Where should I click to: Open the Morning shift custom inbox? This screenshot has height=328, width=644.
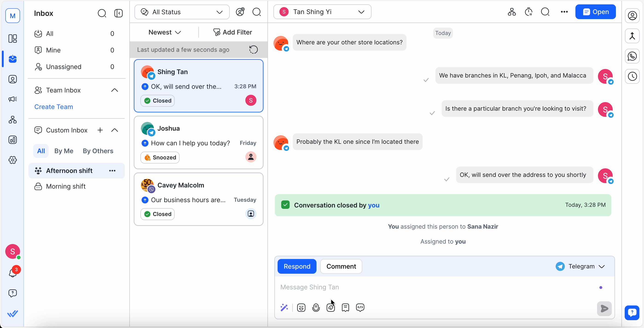[66, 186]
